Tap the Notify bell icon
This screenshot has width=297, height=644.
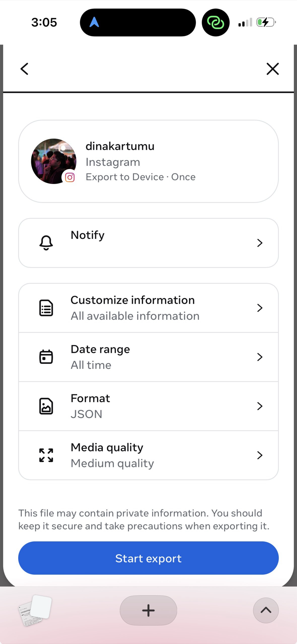[46, 243]
